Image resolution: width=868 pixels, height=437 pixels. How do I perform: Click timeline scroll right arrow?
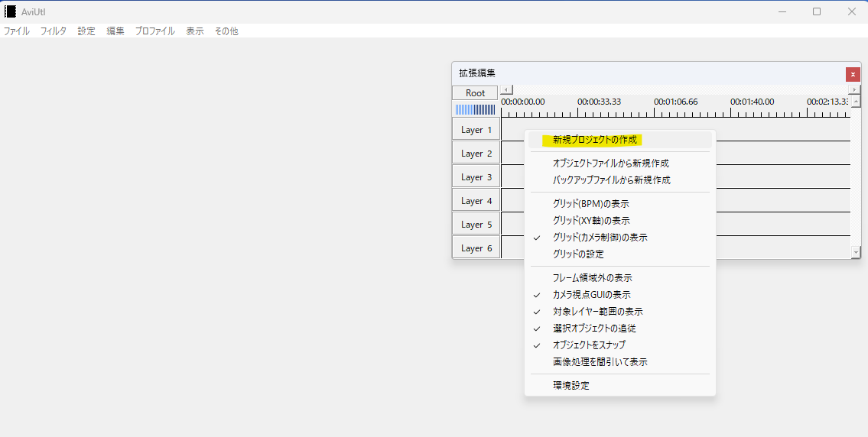tap(855, 89)
